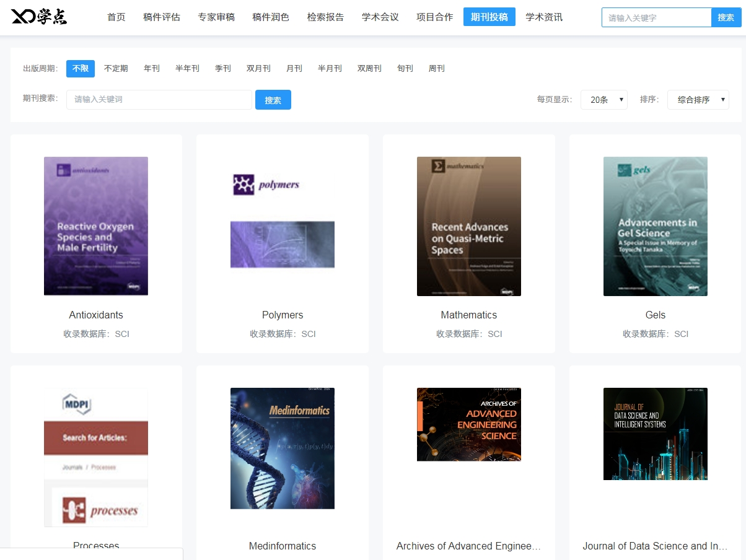Screen dimensions: 746x560
Task: Open the 专家审稿 menu item
Action: 216,17
